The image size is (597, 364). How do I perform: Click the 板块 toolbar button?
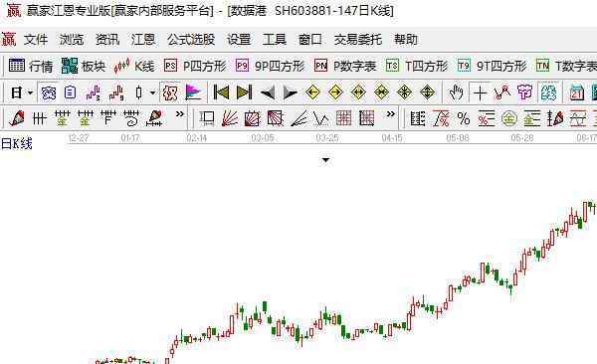tap(84, 66)
